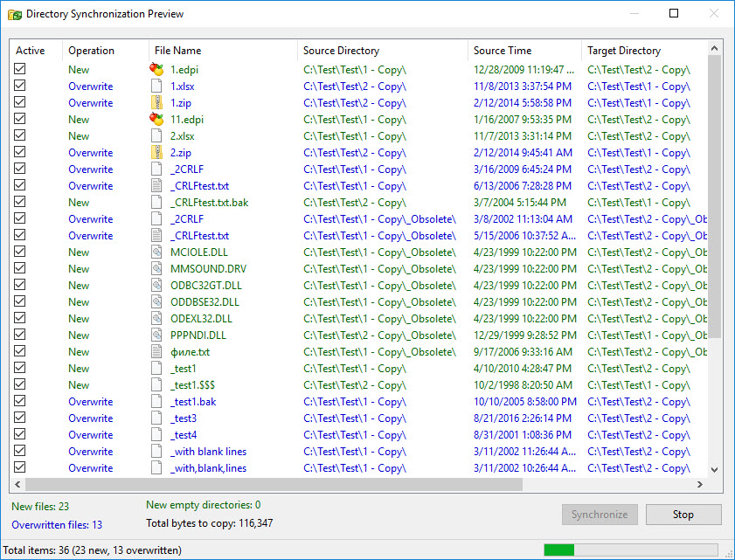Click the zip archive icon for 1.zip
Viewport: 735px width, 560px height.
click(156, 102)
